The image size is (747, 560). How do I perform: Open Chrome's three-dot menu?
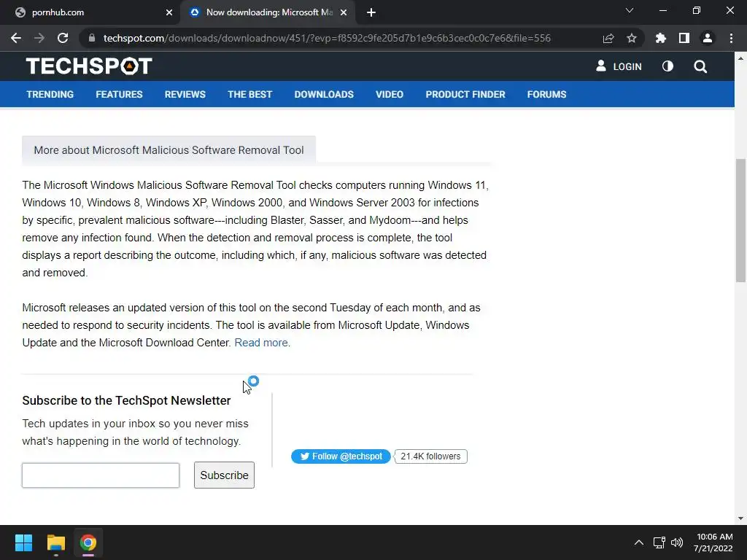click(x=731, y=38)
